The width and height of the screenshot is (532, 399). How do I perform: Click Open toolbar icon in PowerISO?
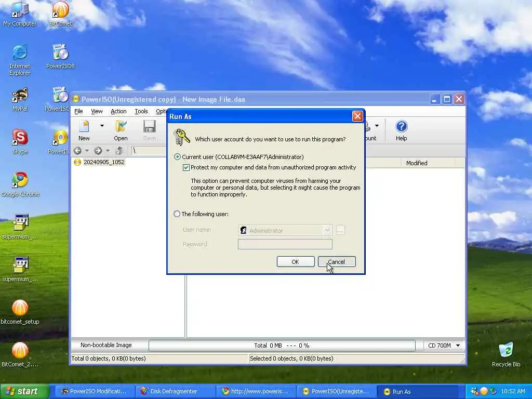pos(121,130)
